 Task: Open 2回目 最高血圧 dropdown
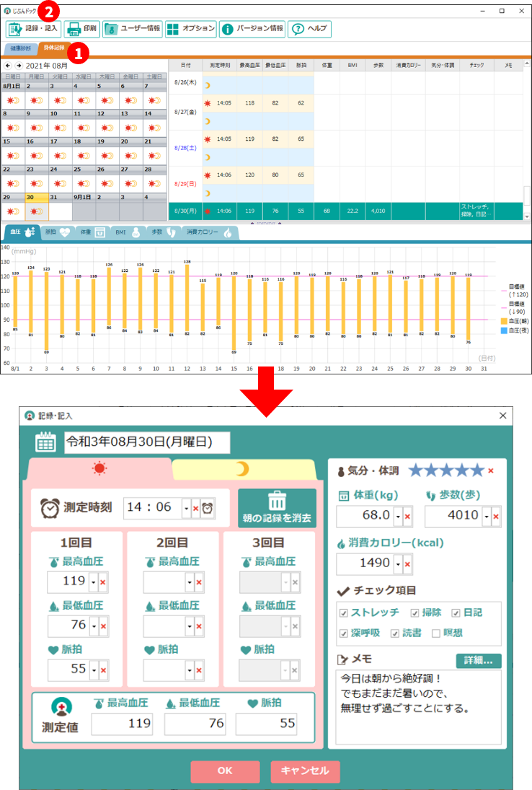pyautogui.click(x=190, y=582)
